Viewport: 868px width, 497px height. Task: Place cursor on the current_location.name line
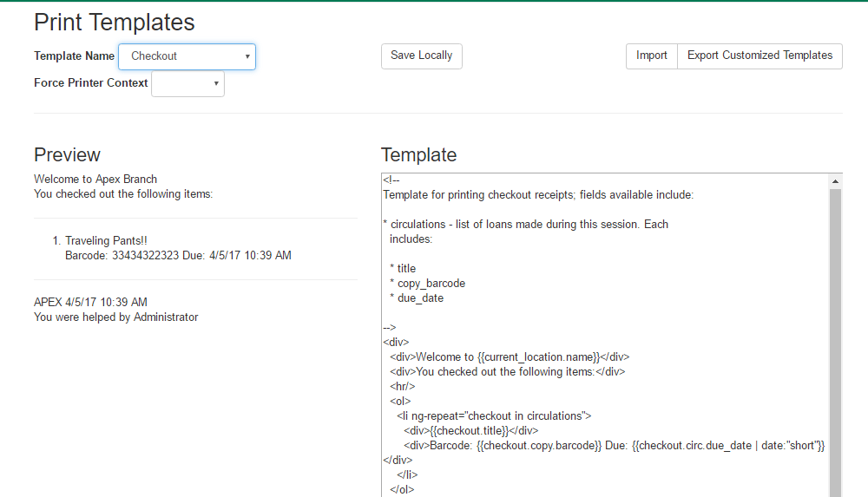pos(510,356)
